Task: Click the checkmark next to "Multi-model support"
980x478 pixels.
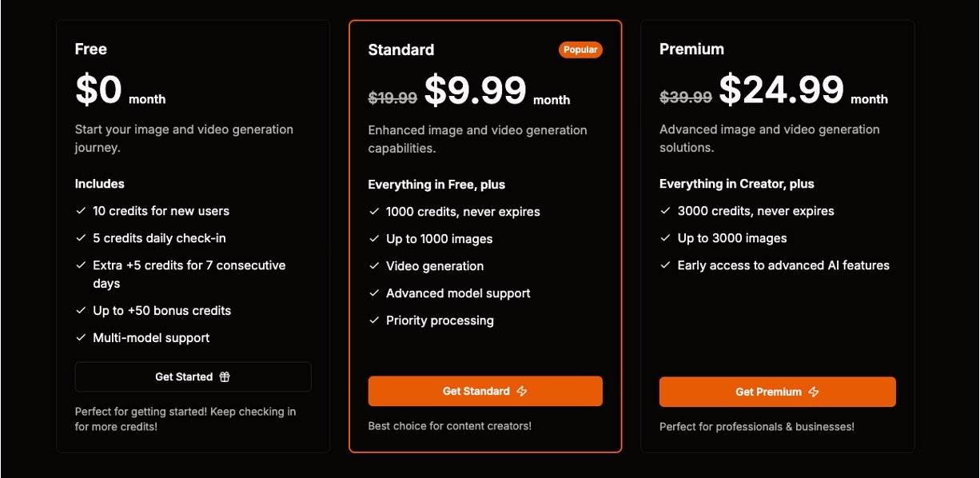Action: (81, 338)
